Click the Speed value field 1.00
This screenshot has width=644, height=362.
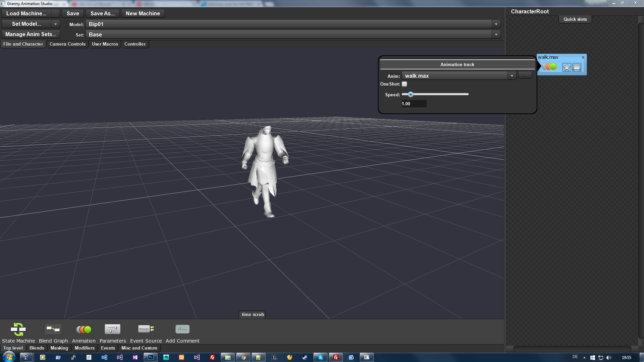pyautogui.click(x=414, y=104)
